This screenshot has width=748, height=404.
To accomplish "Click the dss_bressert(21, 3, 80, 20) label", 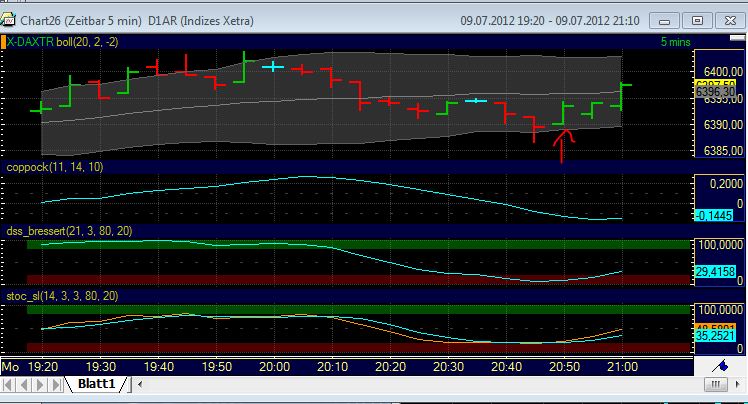I will (x=69, y=231).
